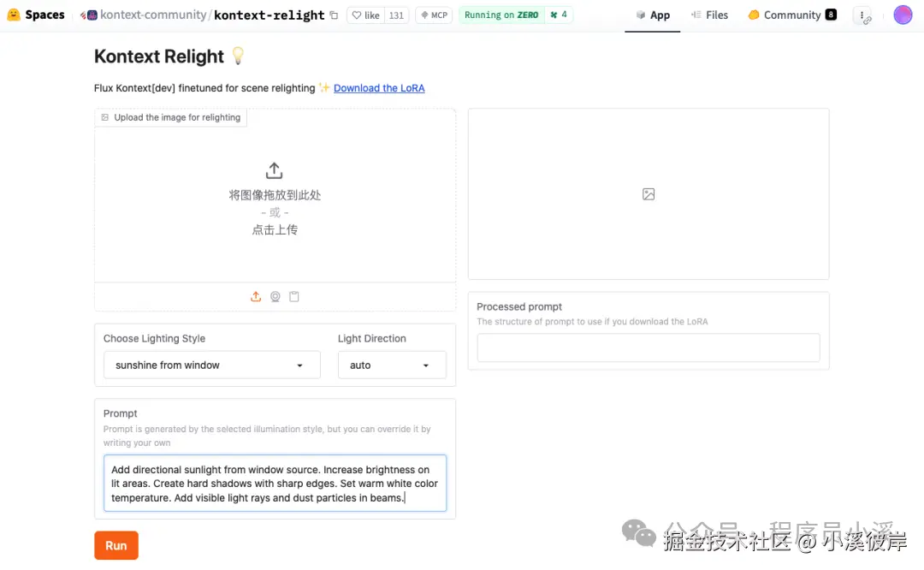Open the MCP badge in the header
Viewport: 924px width, 570px height.
tap(433, 15)
